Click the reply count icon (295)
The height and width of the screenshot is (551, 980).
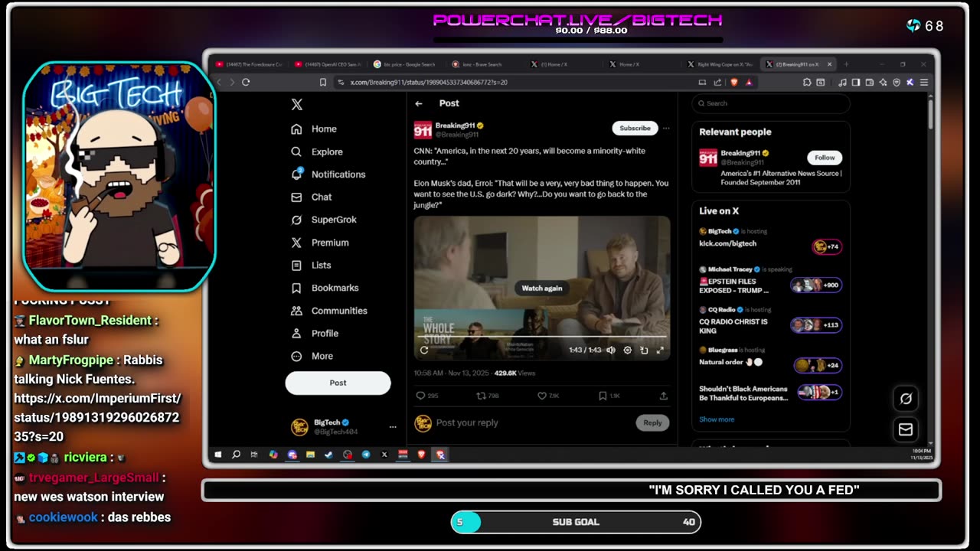[x=420, y=396]
